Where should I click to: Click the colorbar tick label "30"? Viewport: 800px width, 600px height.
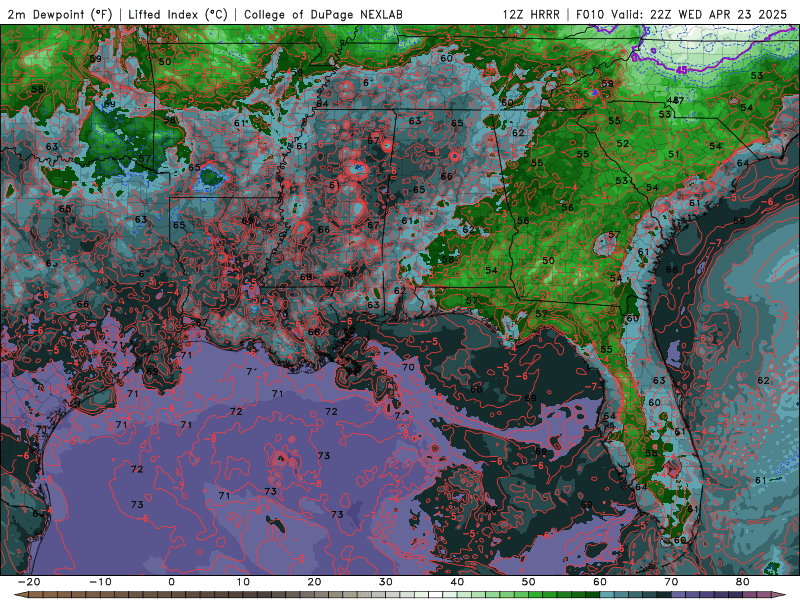click(x=386, y=582)
